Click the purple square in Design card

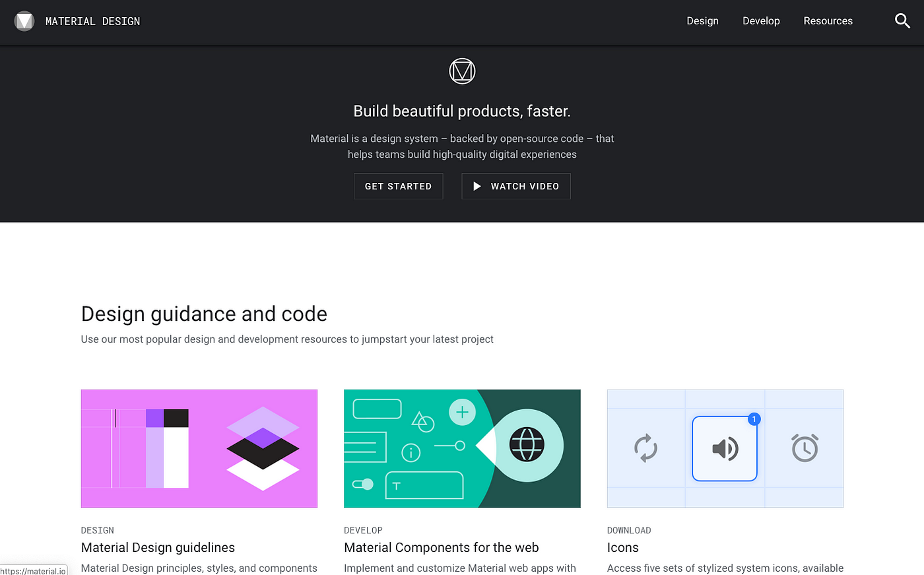pyautogui.click(x=154, y=418)
